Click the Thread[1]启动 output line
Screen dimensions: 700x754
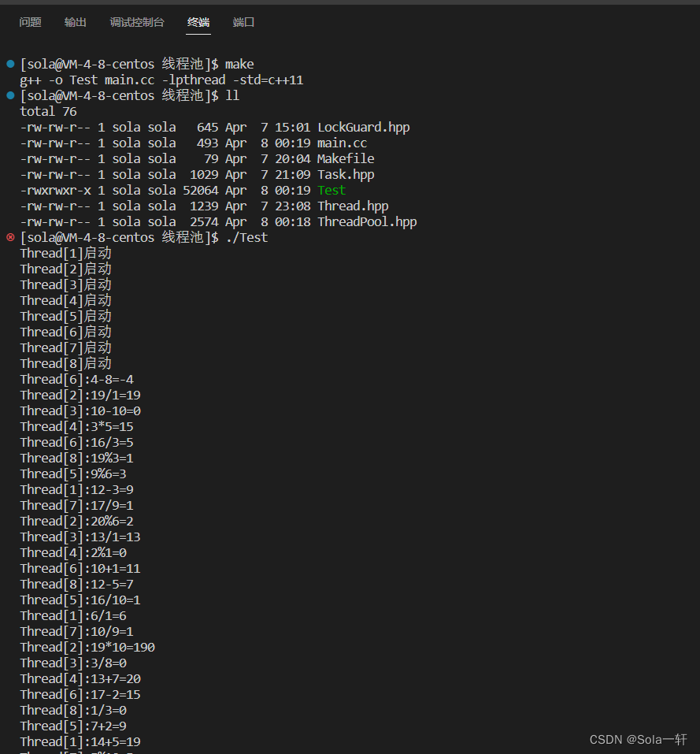[x=66, y=254]
